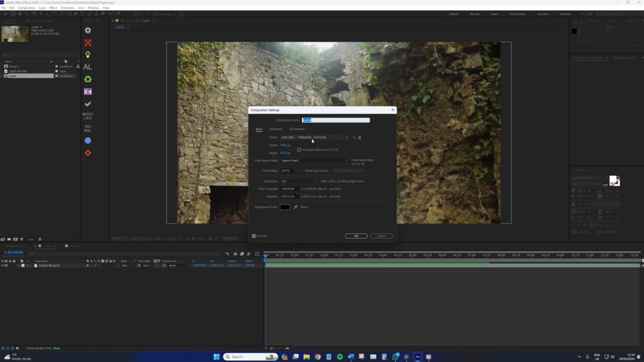Click the gear icon in script panel
Viewport: 644px width, 362px height.
(x=88, y=30)
